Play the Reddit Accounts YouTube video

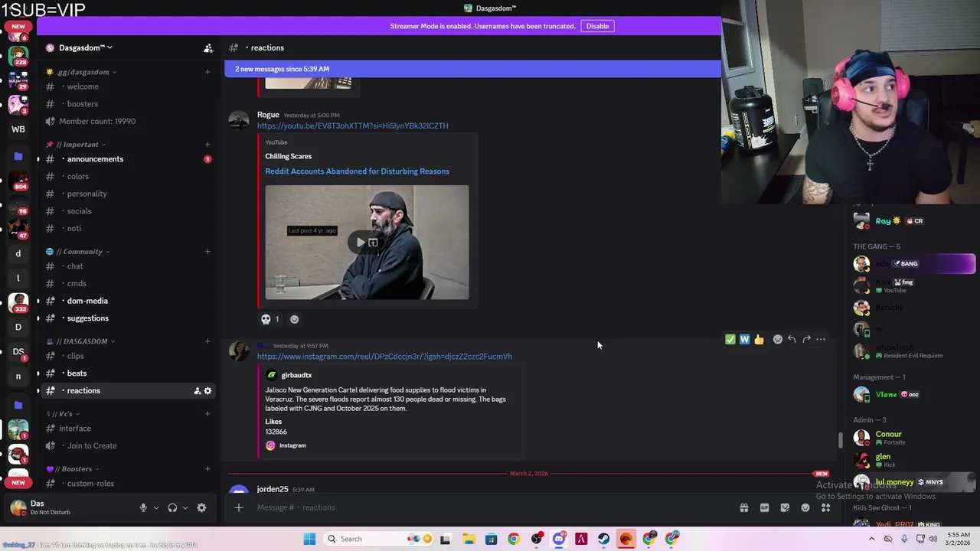click(x=361, y=243)
